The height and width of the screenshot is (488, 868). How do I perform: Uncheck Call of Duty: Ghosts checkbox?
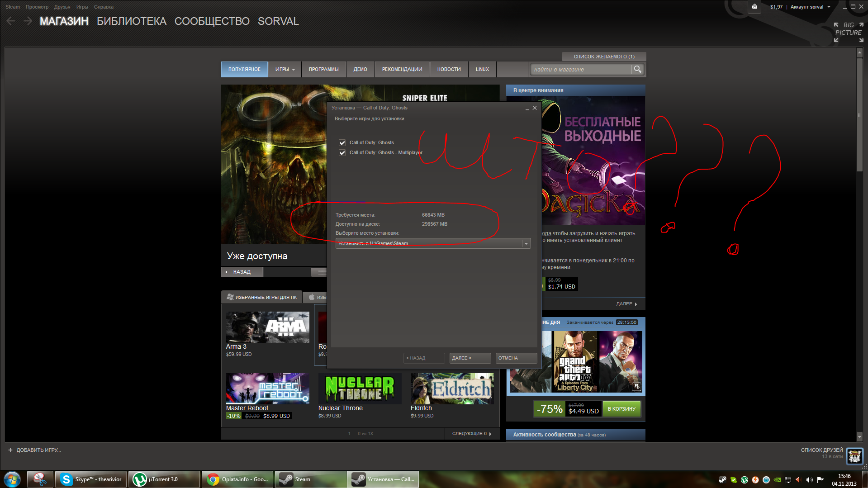(342, 142)
